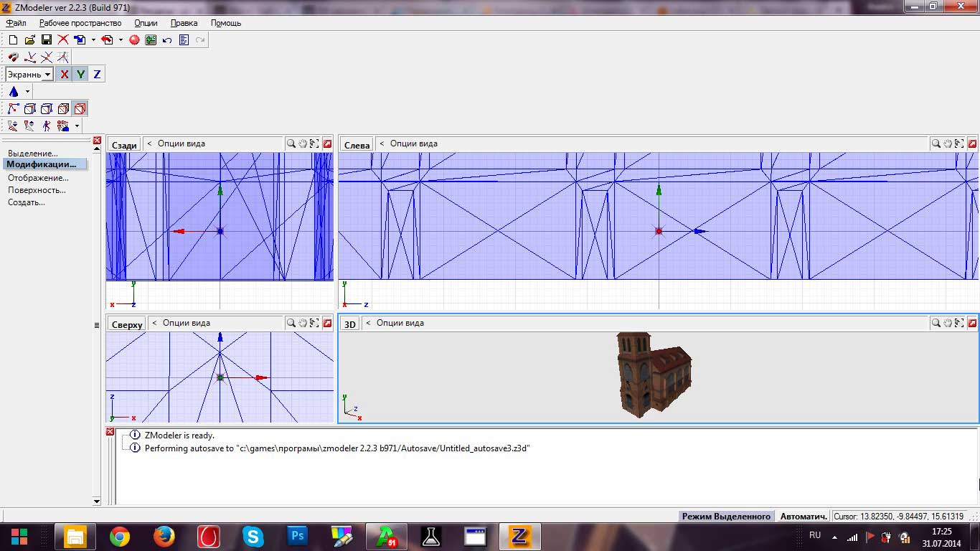Image resolution: width=980 pixels, height=551 pixels.
Task: Expand the dropdown arrow ending the bottom toolbar row
Action: (77, 126)
